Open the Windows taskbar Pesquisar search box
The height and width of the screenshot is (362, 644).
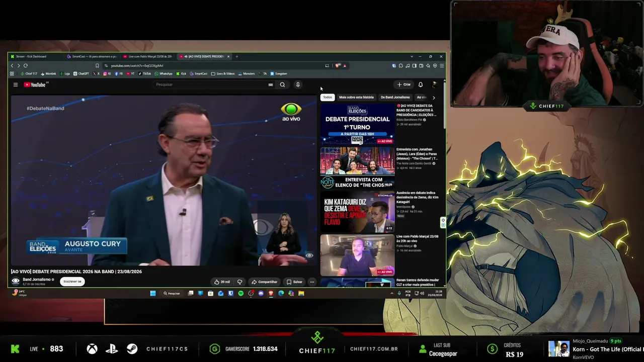[x=172, y=294]
